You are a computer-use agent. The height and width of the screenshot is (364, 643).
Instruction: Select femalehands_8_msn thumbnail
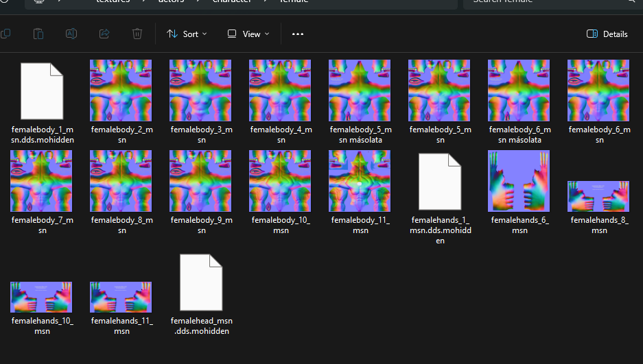598,196
